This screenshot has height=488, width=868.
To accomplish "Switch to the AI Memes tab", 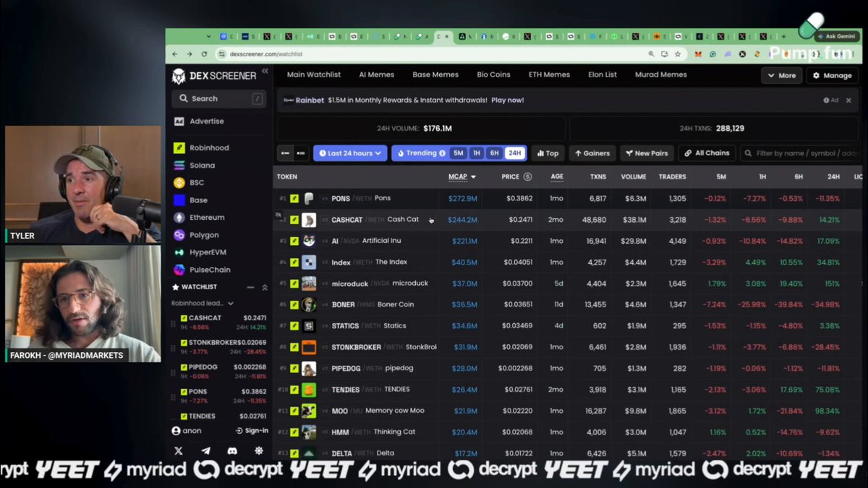I will [x=377, y=74].
